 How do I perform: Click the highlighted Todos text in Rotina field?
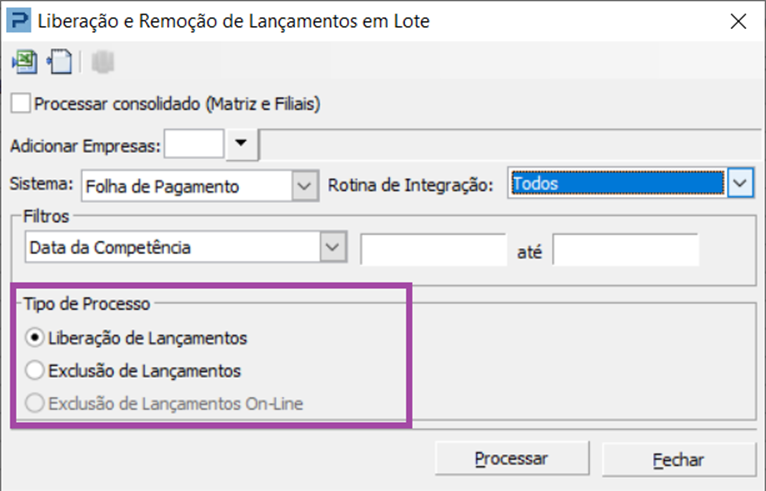(535, 184)
